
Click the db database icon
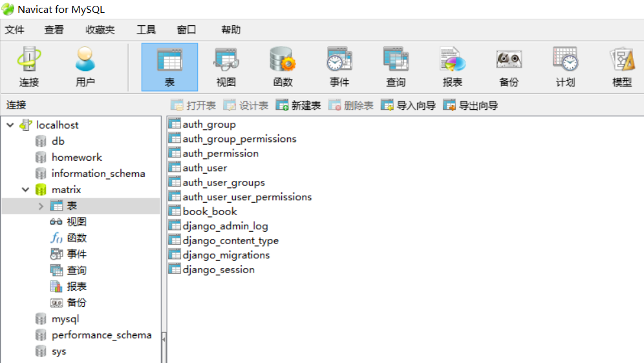(x=41, y=141)
